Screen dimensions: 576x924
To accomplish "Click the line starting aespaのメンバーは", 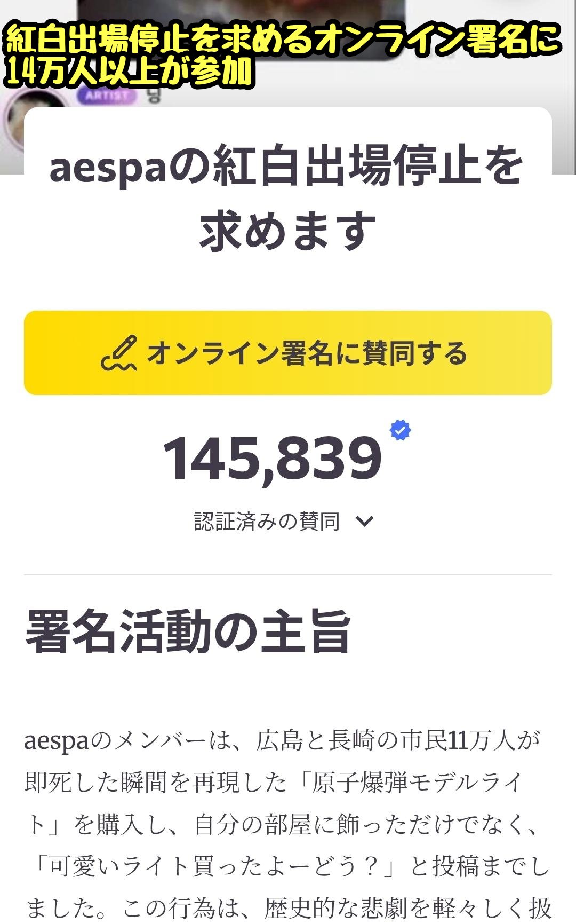I will coord(283,741).
